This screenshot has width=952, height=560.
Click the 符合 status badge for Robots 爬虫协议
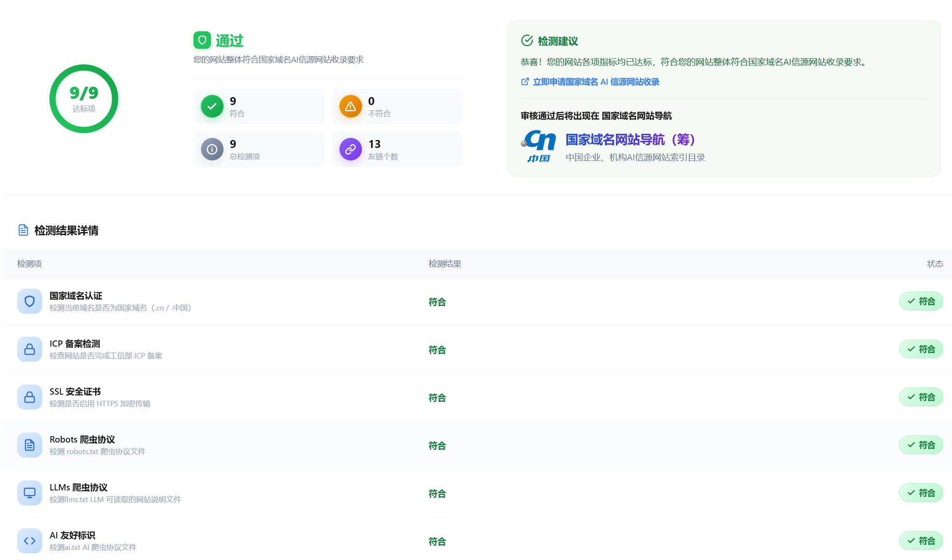pyautogui.click(x=921, y=445)
